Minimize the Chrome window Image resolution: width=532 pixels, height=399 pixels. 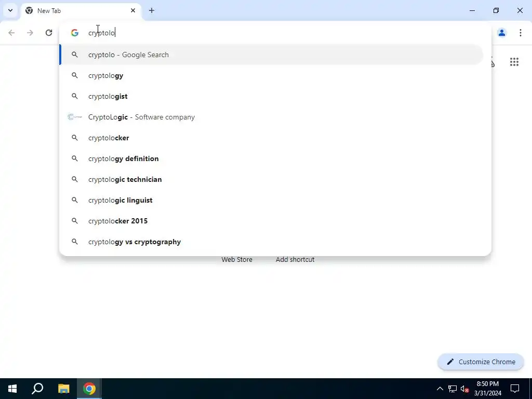click(x=472, y=10)
